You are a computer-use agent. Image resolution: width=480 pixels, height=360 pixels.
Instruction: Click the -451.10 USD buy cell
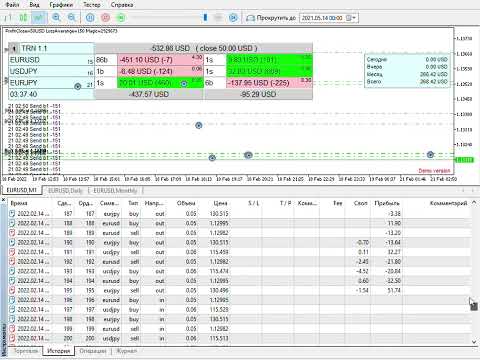point(160,60)
